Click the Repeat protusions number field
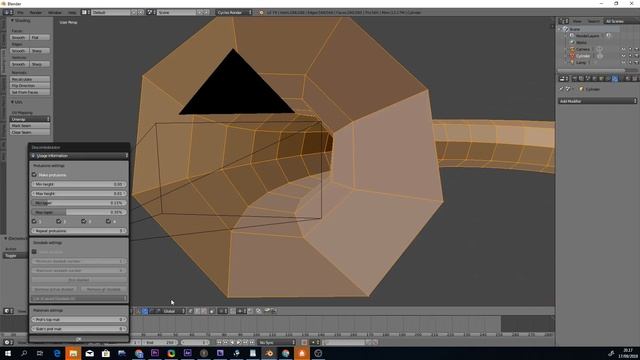The width and height of the screenshot is (640, 360). [79, 231]
